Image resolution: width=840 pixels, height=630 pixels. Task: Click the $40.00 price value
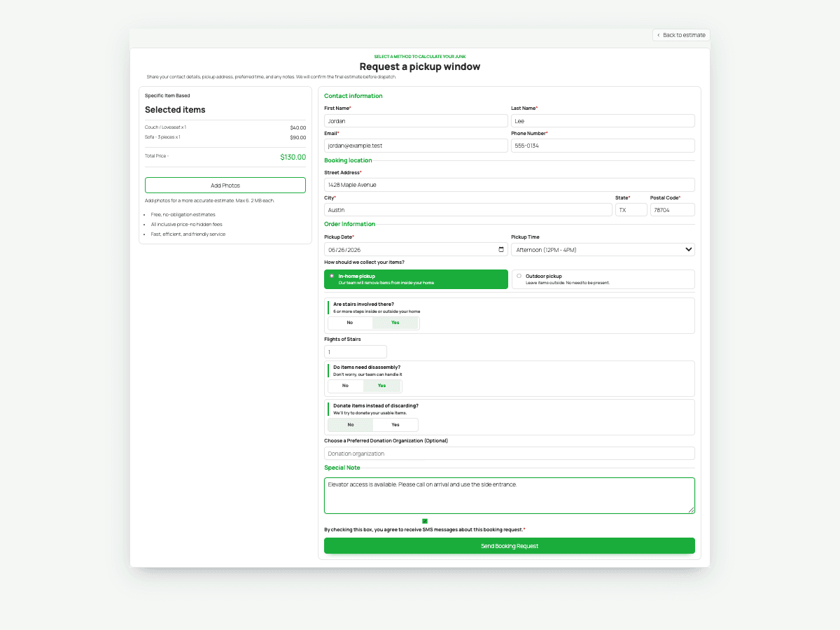(298, 127)
